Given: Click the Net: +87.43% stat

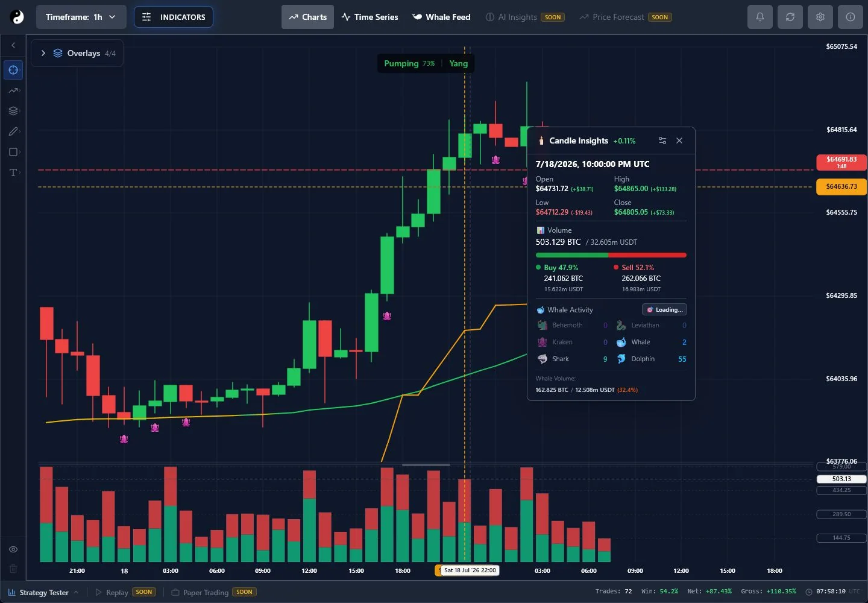Looking at the screenshot, I should click(x=709, y=592).
